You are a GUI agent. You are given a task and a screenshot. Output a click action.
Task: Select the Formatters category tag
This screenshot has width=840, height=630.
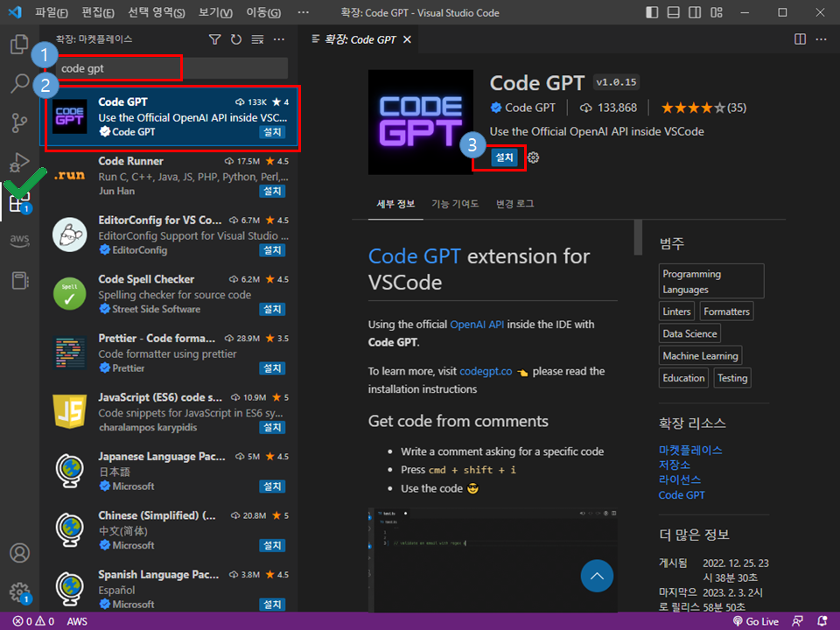pos(726,311)
